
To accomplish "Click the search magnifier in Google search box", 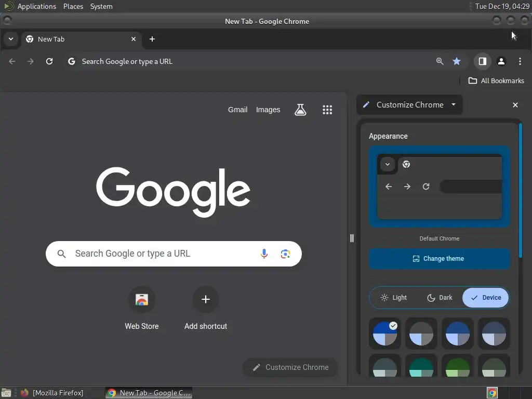I will [x=61, y=254].
